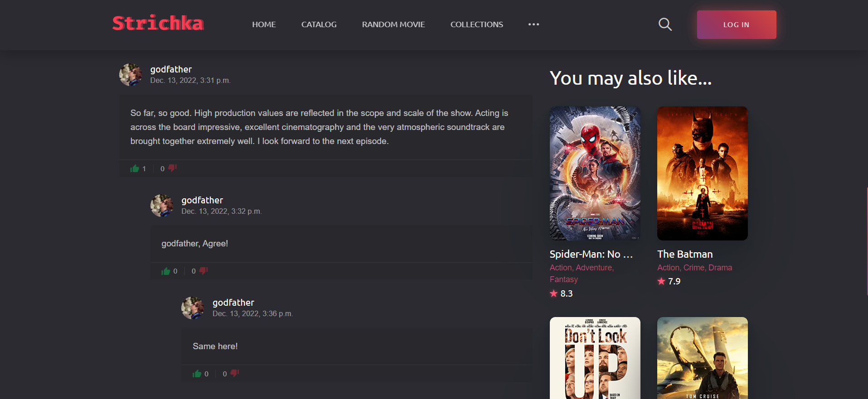This screenshot has width=868, height=399.
Task: Click the 'You may also like...' heading
Action: coord(631,78)
